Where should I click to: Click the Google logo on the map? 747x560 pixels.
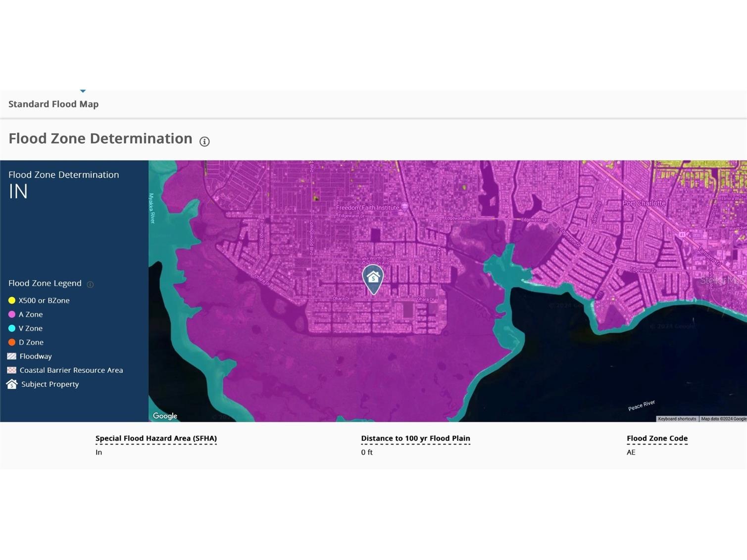point(165,416)
